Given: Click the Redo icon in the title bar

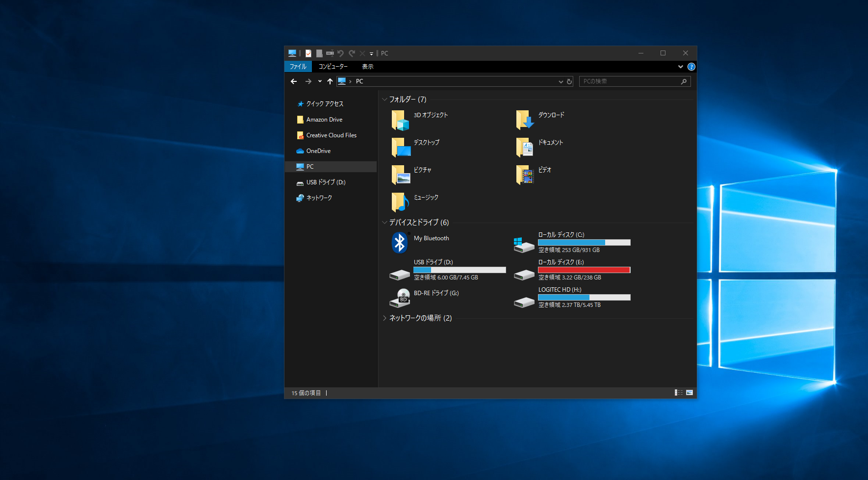Looking at the screenshot, I should 352,53.
